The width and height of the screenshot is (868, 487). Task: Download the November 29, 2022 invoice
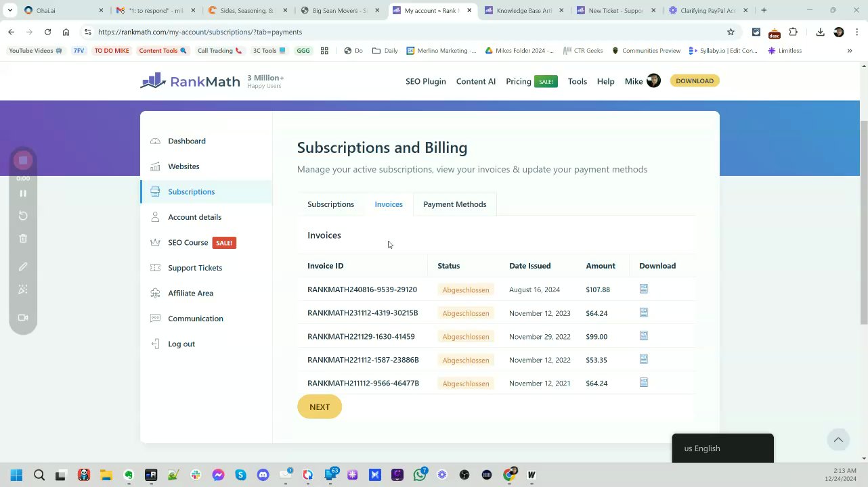[x=644, y=335]
